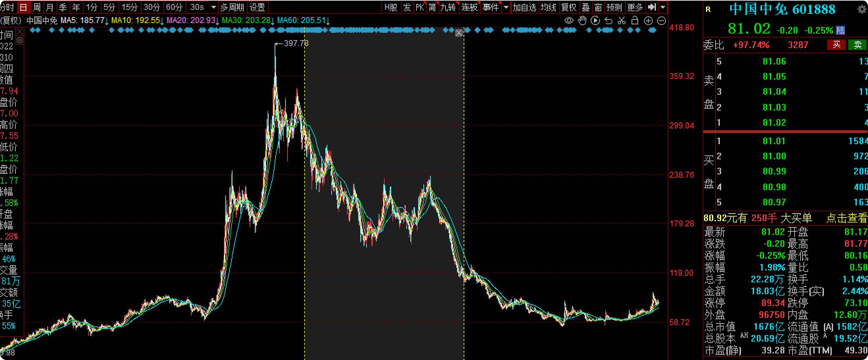Click the undo arrow icon above chart
Screen dimensions: 868x360
point(609,21)
